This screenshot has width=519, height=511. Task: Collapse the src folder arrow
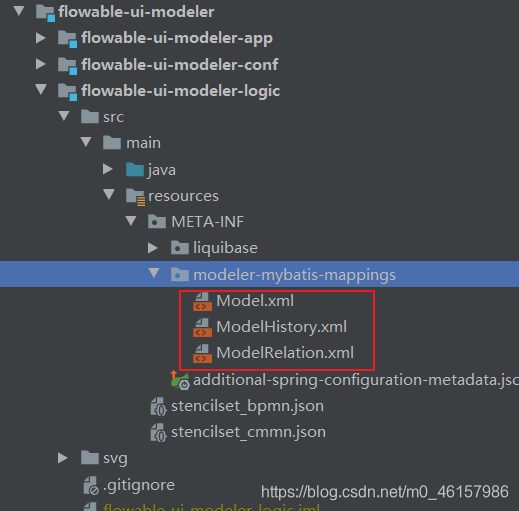[x=64, y=116]
